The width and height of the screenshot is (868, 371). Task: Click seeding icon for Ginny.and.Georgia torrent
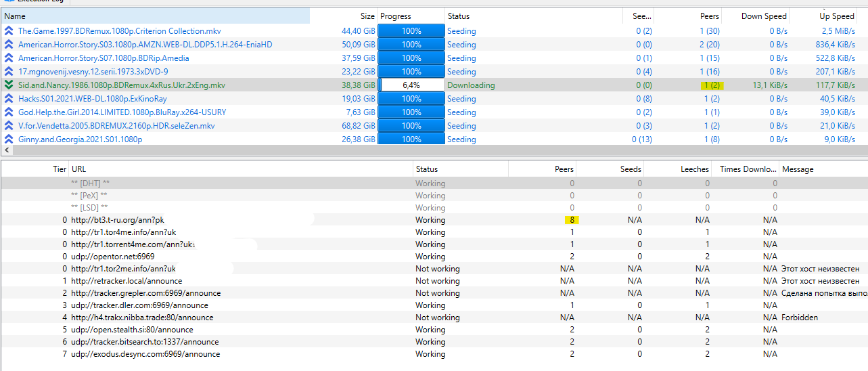pyautogui.click(x=8, y=139)
